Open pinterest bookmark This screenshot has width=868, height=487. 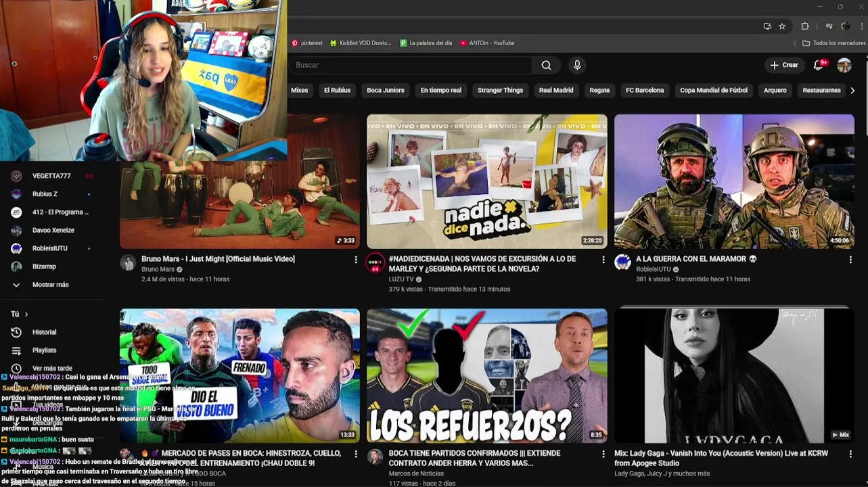(307, 43)
